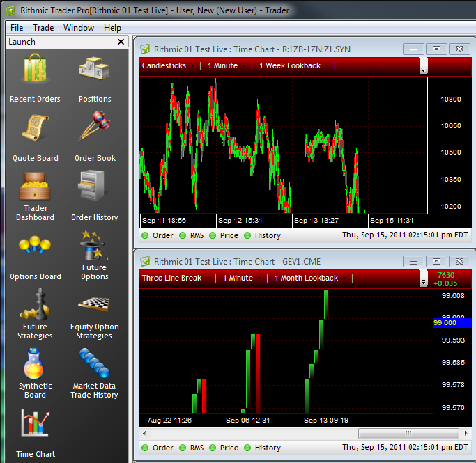Open the Candlesticks chart type dropdown

169,65
